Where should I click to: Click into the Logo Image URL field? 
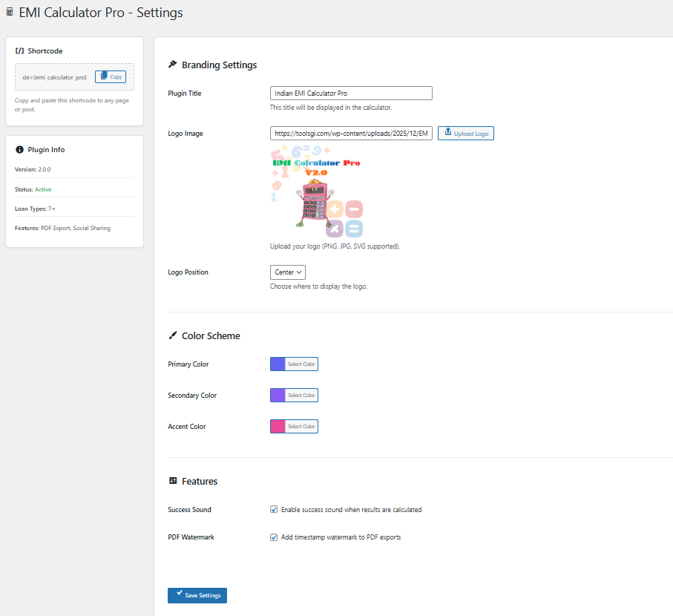351,134
